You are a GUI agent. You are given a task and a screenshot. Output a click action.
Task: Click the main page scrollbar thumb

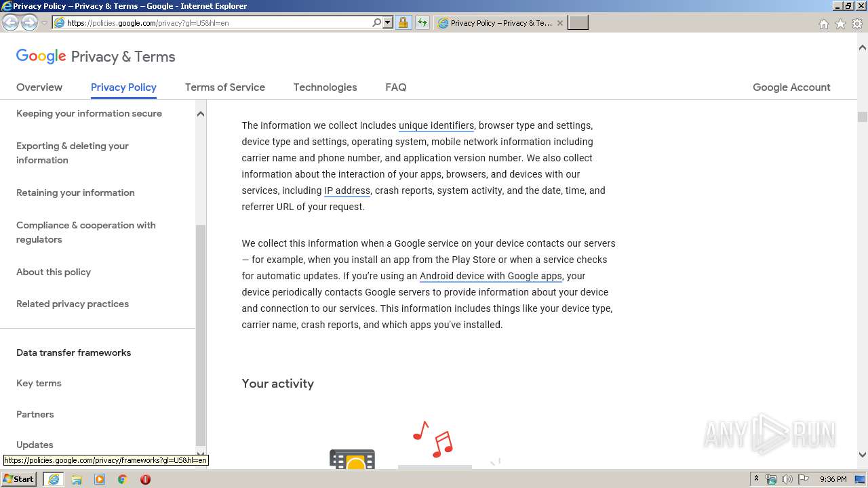click(862, 117)
